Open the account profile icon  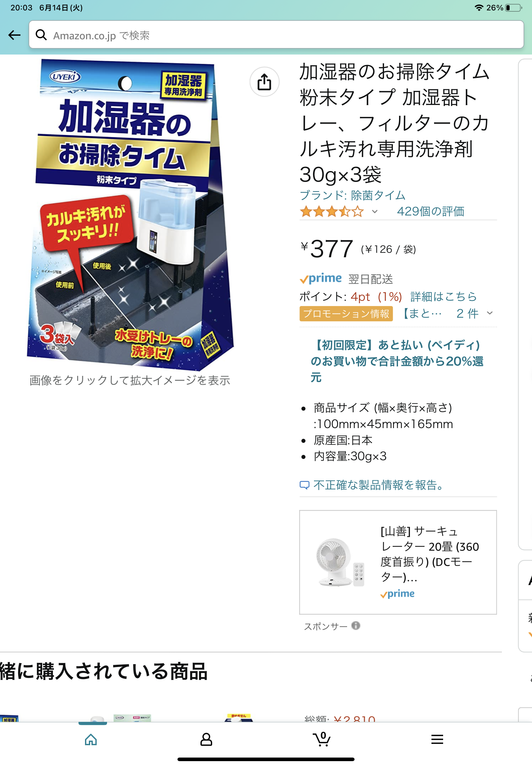click(206, 739)
